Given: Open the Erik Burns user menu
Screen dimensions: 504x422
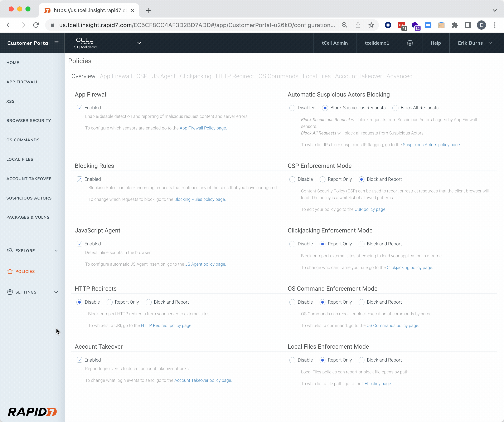Looking at the screenshot, I should (x=474, y=43).
